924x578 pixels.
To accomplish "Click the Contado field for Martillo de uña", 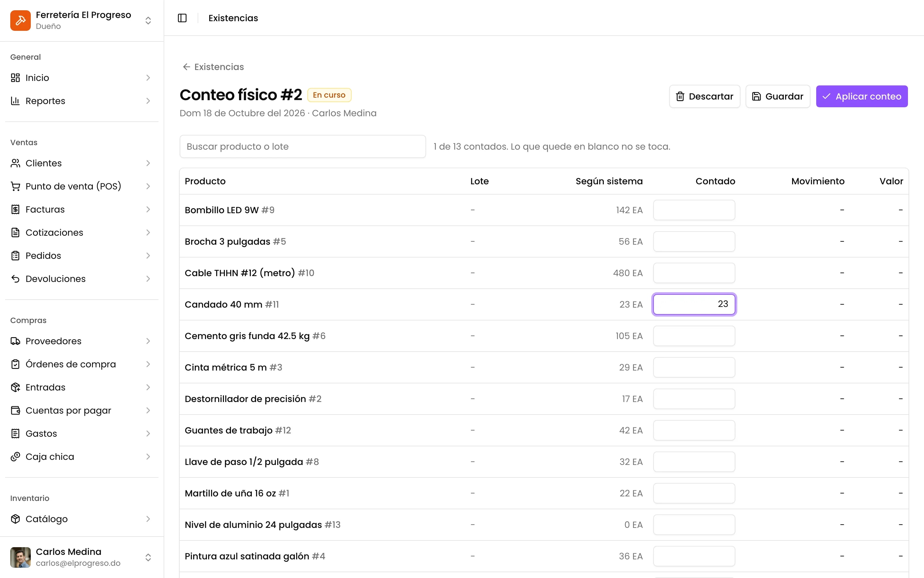I will click(x=694, y=493).
